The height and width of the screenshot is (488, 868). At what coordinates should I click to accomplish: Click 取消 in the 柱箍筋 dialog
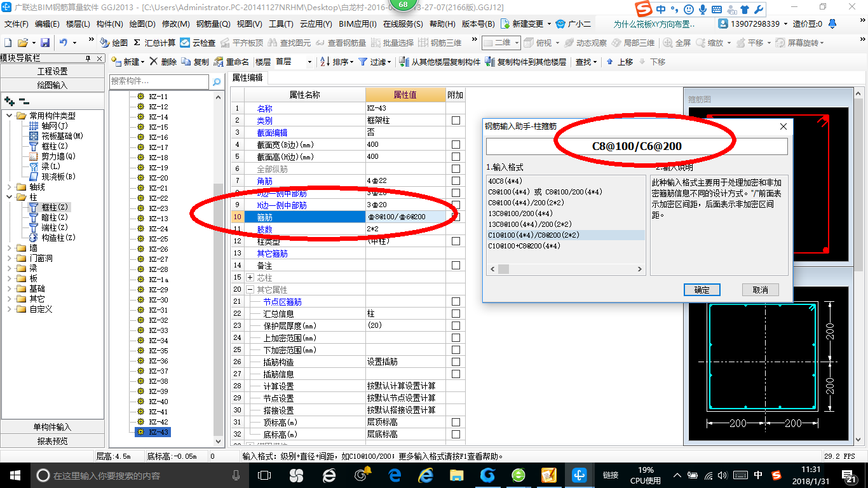761,290
